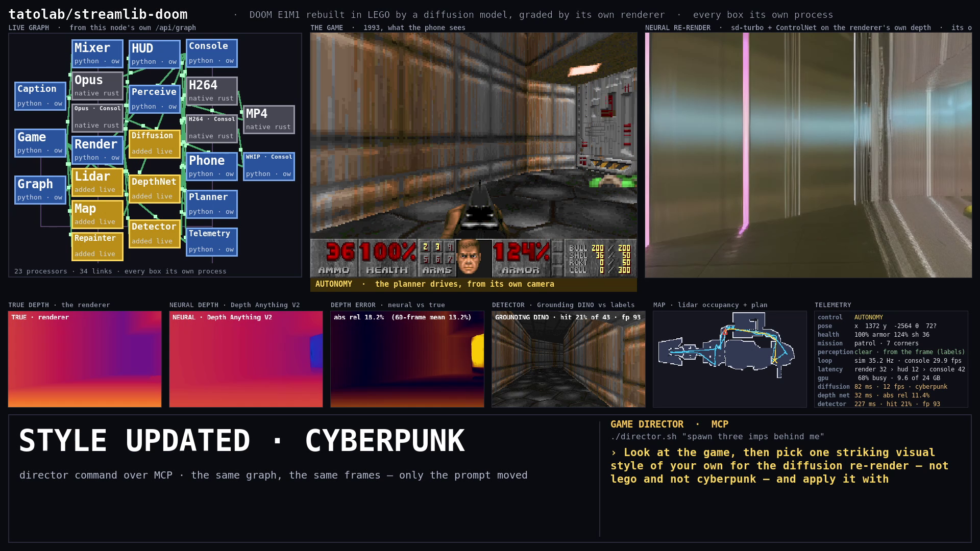Click the telemetry latency row
This screenshot has height=551, width=980.
[891, 369]
